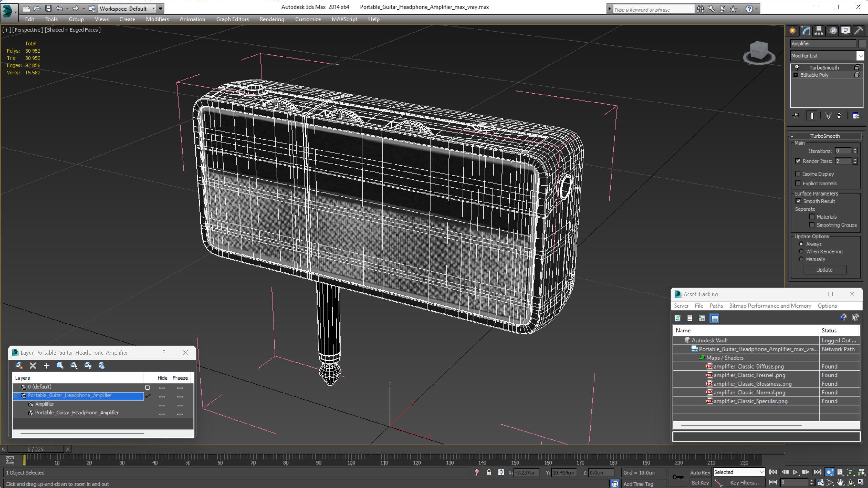Click the Pin Stack icon
The width and height of the screenshot is (868, 488).
(x=796, y=116)
